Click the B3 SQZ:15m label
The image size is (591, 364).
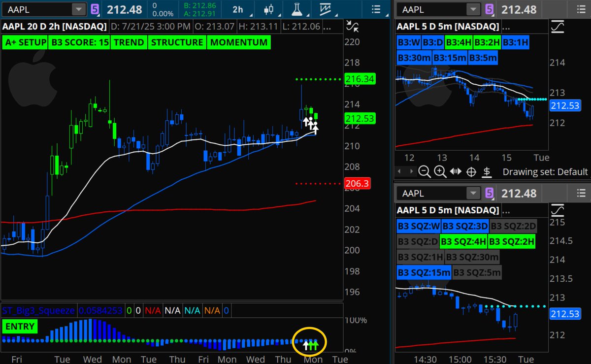point(424,272)
